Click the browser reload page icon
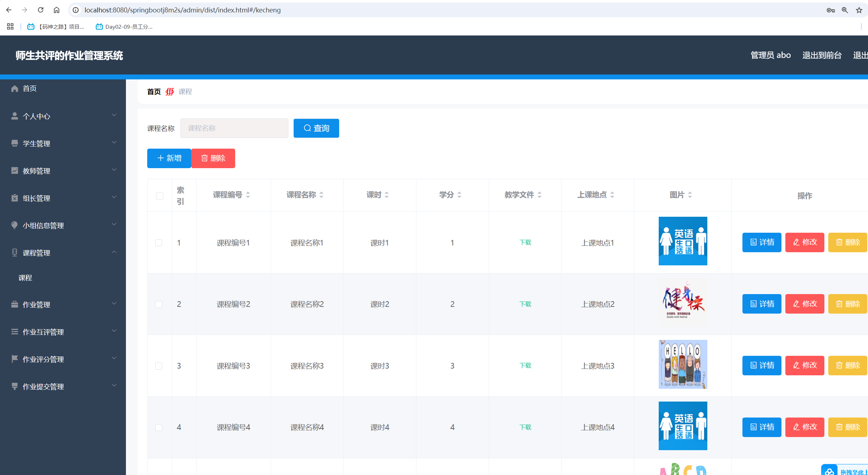Viewport: 868px width, 475px height. coord(40,10)
